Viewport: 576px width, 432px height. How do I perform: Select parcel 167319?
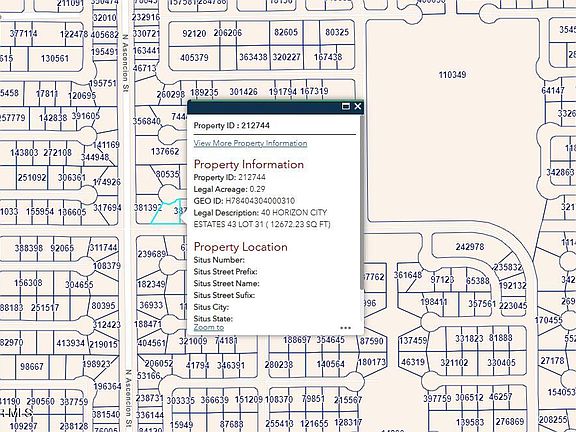(314, 91)
